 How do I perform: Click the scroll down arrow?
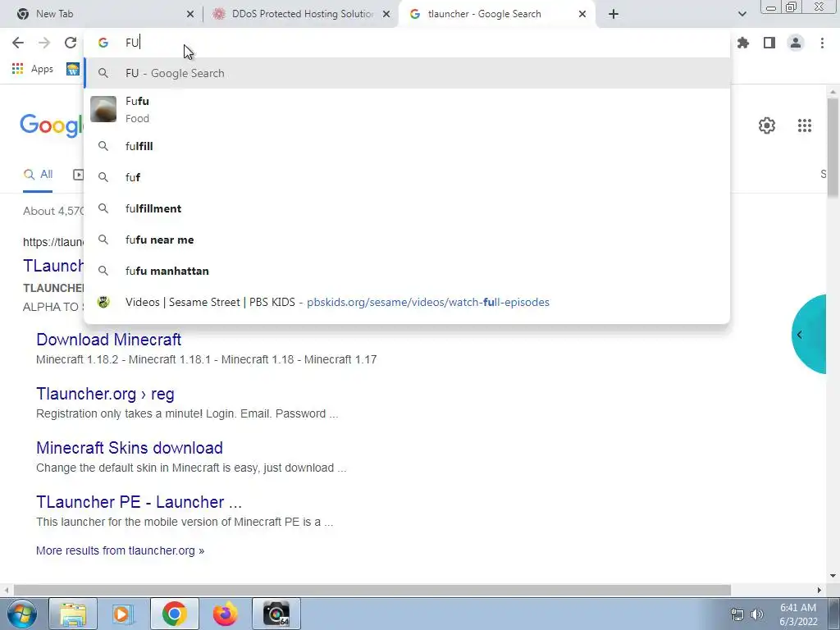click(x=833, y=577)
